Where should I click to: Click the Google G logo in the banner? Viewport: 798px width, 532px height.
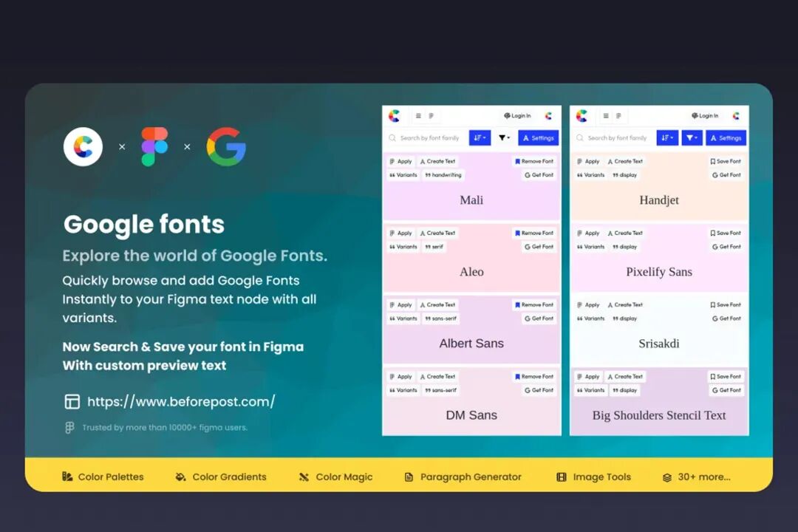(x=226, y=146)
